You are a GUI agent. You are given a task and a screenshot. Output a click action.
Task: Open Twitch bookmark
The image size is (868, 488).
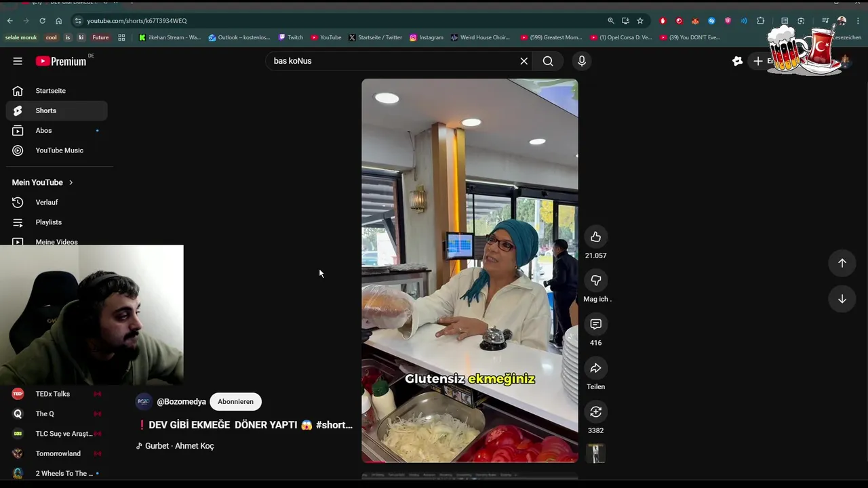pos(291,38)
